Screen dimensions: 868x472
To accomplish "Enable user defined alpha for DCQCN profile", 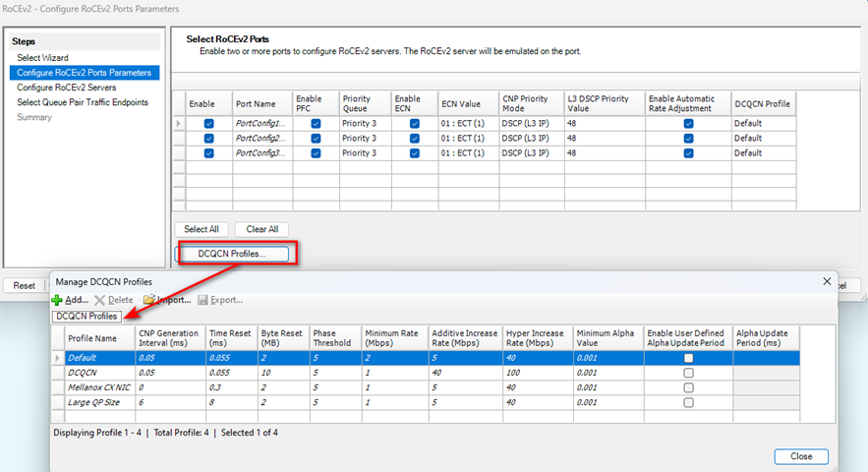I will click(688, 373).
